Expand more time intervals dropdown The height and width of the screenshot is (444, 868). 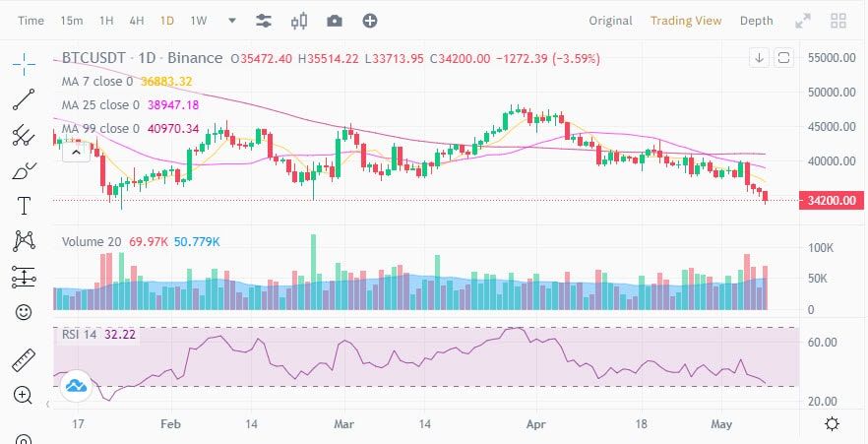pos(232,21)
